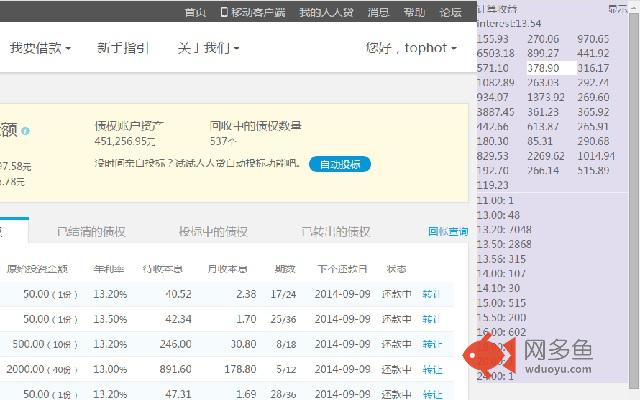The height and width of the screenshot is (400, 640).
Task: Click the 月收本息 column header
Action: point(227,269)
